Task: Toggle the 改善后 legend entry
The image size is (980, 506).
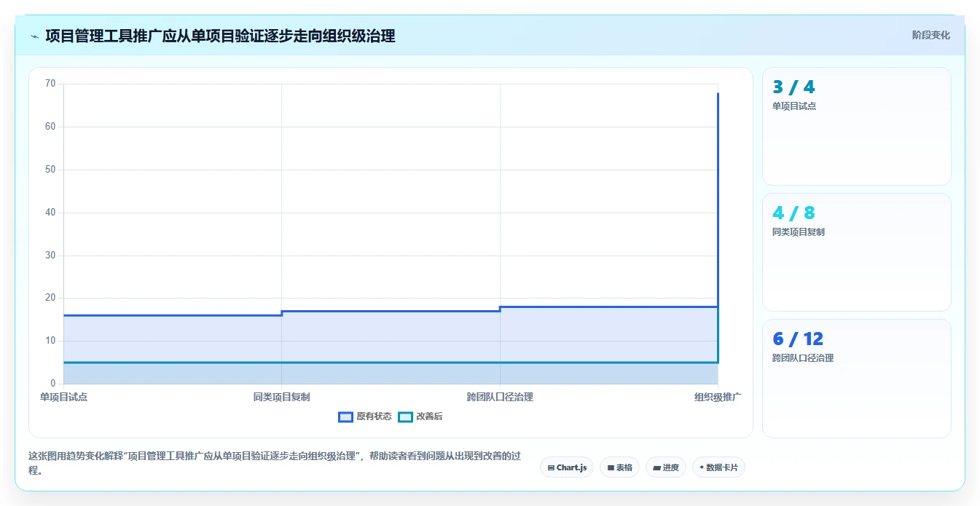Action: point(420,416)
